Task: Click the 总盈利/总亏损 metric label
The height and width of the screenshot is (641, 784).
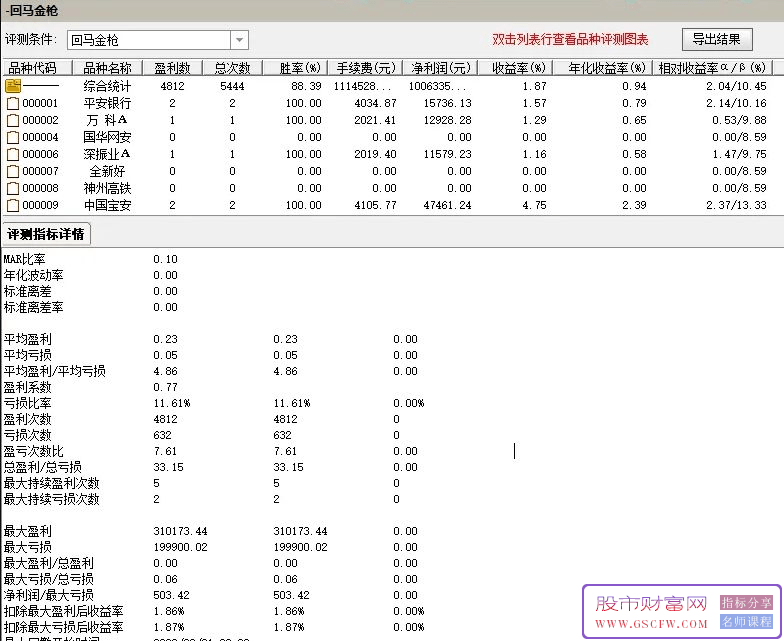Action: [42, 467]
